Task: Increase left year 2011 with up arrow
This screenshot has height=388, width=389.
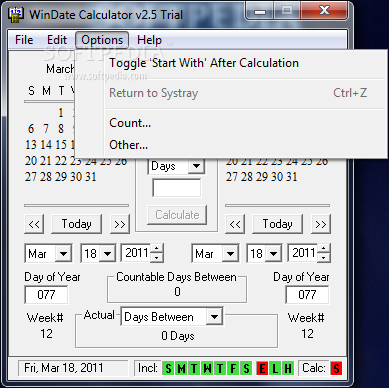Action: coord(157,248)
